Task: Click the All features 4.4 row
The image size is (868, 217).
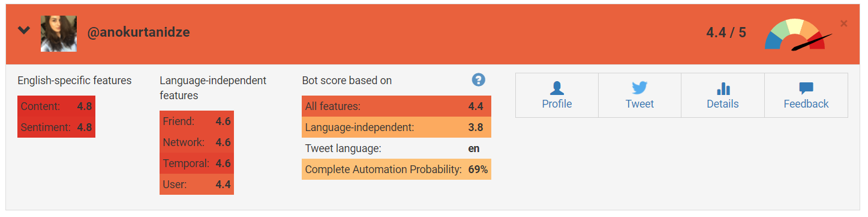Action: click(397, 106)
